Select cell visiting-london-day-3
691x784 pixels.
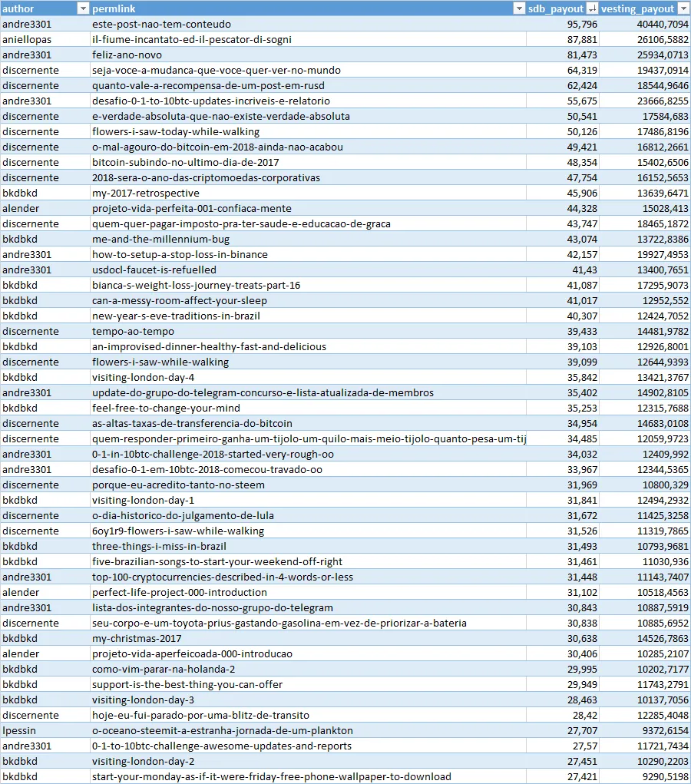coord(308,700)
